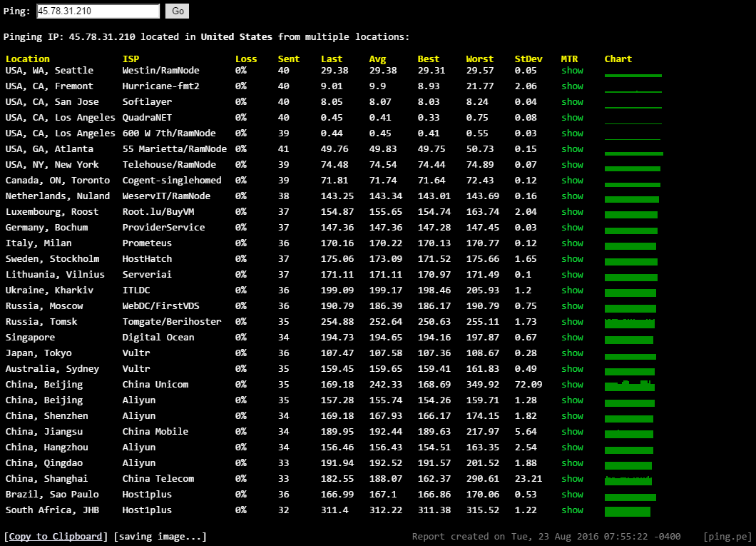Click the Shanghai China Telecom chart bar
The width and height of the screenshot is (756, 546).
[628, 480]
